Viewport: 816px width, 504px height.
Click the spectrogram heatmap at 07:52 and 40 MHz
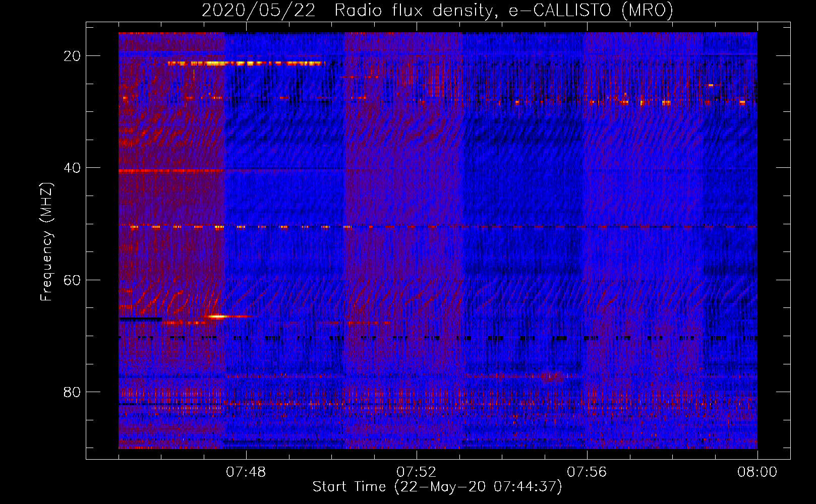pyautogui.click(x=417, y=168)
